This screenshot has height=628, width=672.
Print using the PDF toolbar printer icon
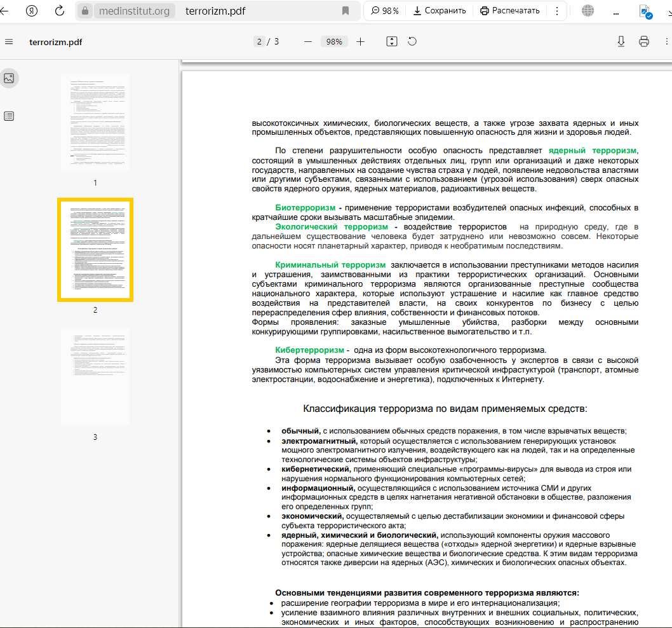point(644,42)
